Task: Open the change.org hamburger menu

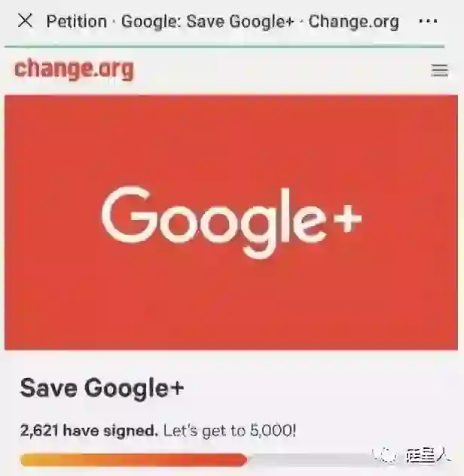Action: coord(439,71)
